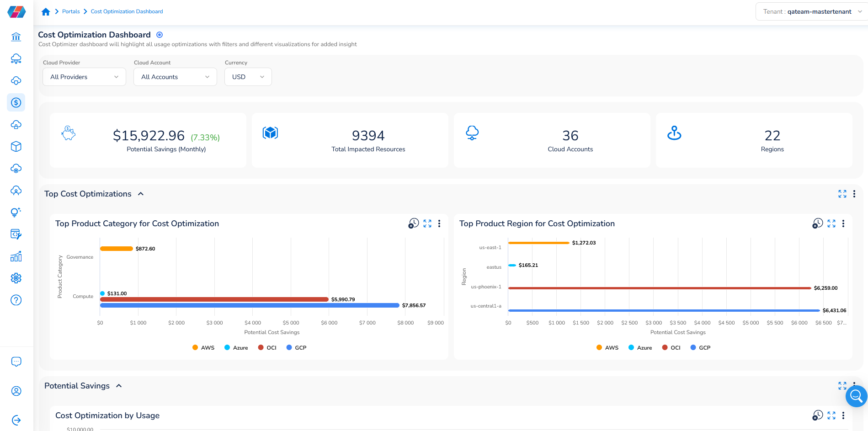Collapse the Potential Savings section
Screen dimensions: 868x431
coord(119,386)
